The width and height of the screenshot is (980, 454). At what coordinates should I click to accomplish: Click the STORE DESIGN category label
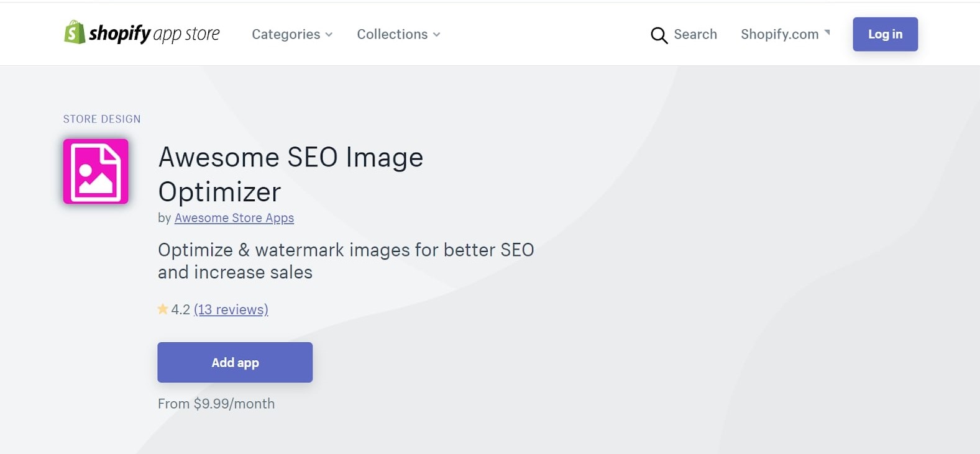coord(102,119)
